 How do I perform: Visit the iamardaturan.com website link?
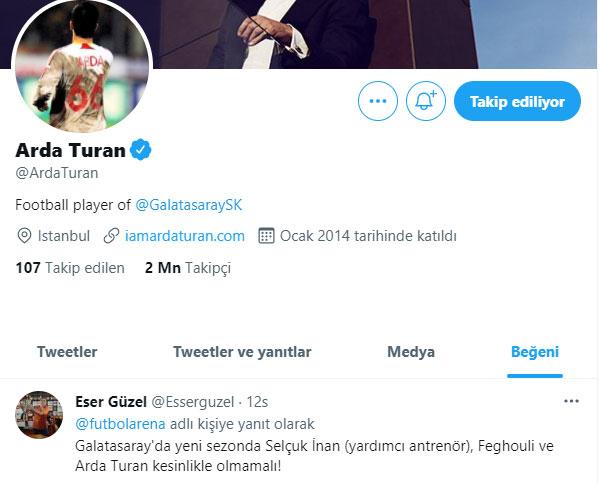(184, 236)
